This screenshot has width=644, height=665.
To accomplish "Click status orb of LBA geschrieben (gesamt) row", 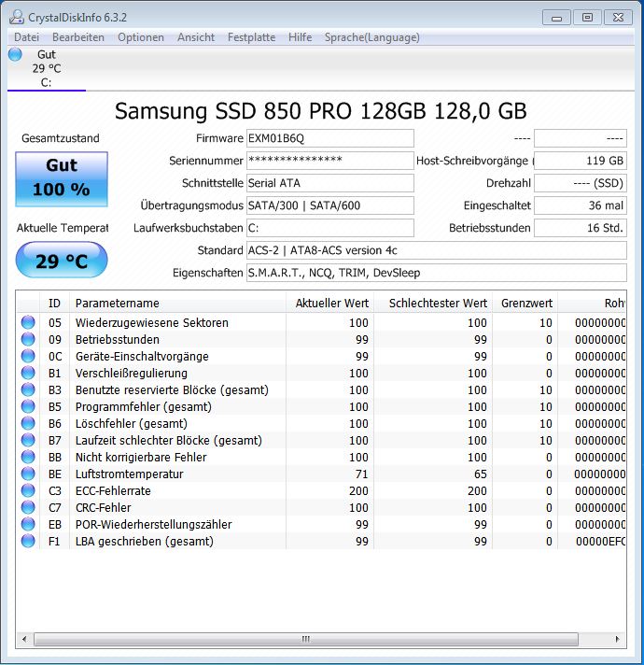I will click(28, 541).
